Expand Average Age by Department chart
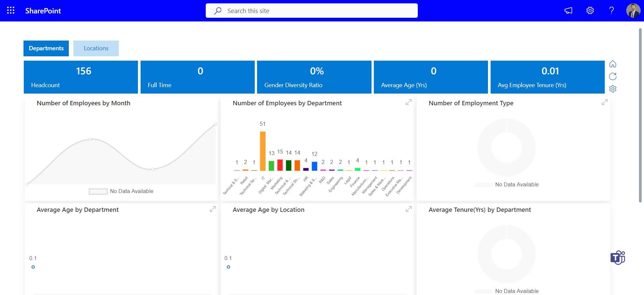Image resolution: width=644 pixels, height=295 pixels. (212, 209)
